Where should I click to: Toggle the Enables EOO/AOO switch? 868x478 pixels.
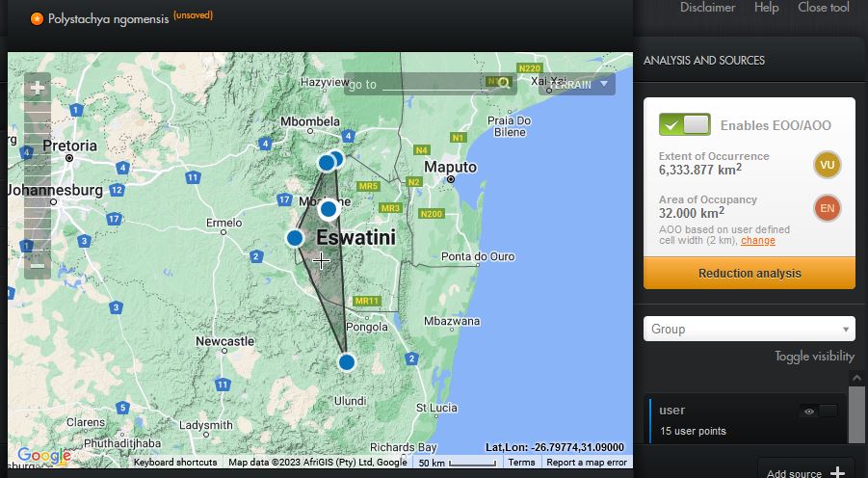point(684,124)
